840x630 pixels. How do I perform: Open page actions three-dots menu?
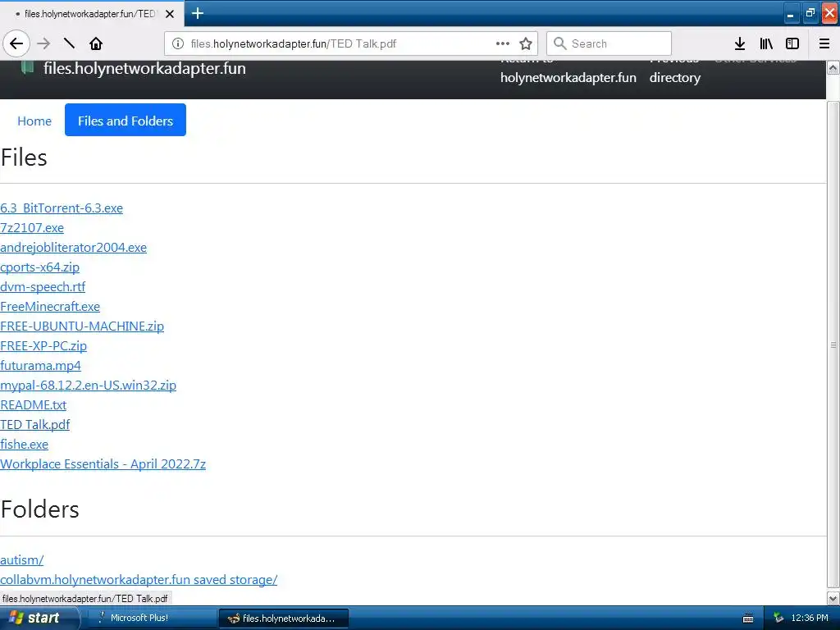click(503, 43)
